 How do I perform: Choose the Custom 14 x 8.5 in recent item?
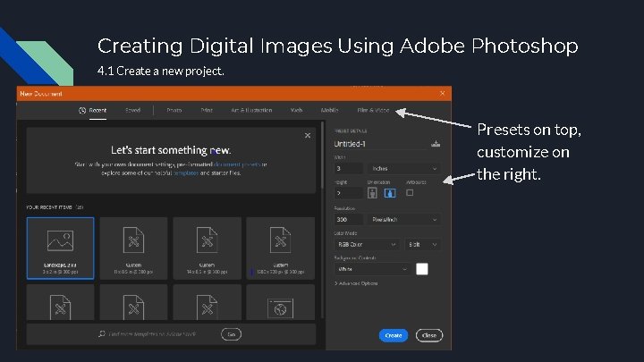[x=207, y=248]
